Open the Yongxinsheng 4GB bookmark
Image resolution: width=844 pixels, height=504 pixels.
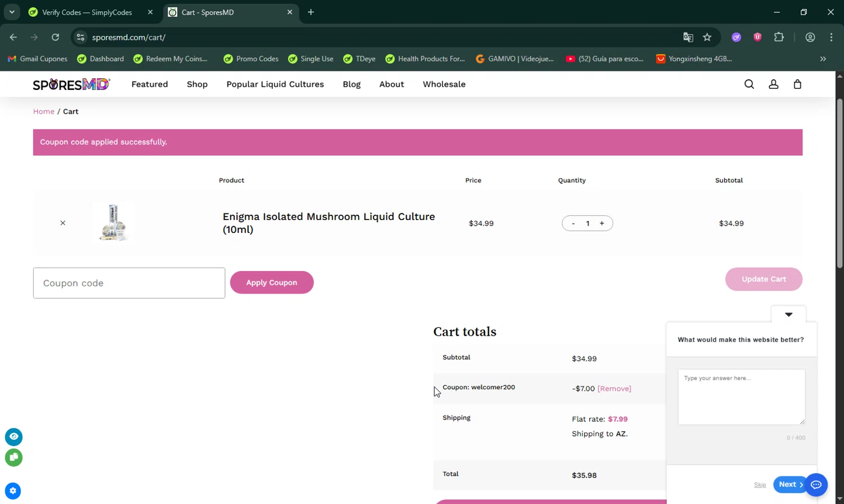coord(694,58)
